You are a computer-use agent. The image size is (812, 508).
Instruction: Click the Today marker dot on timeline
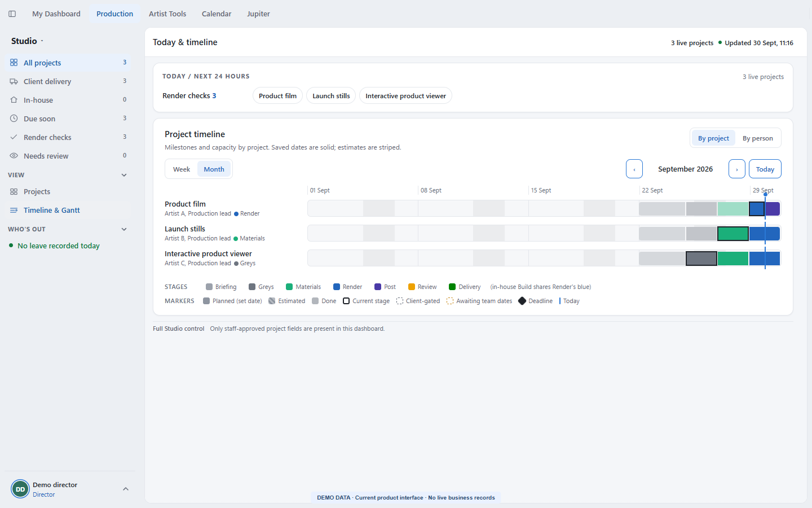pos(765,194)
